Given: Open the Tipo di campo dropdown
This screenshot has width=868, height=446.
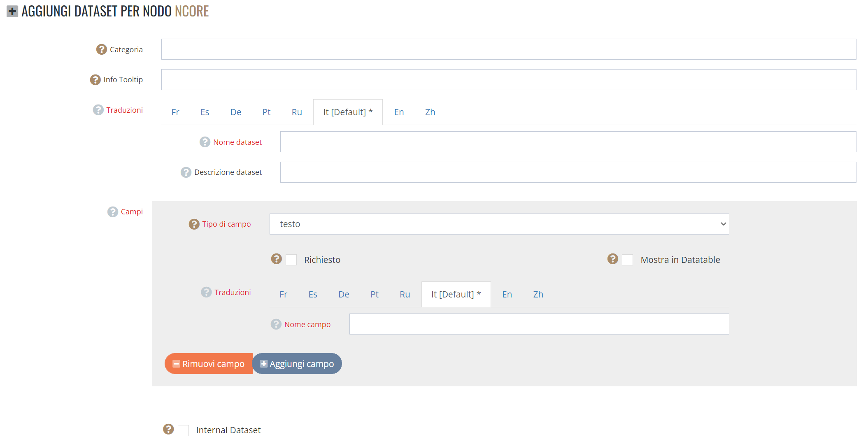Looking at the screenshot, I should coord(499,224).
